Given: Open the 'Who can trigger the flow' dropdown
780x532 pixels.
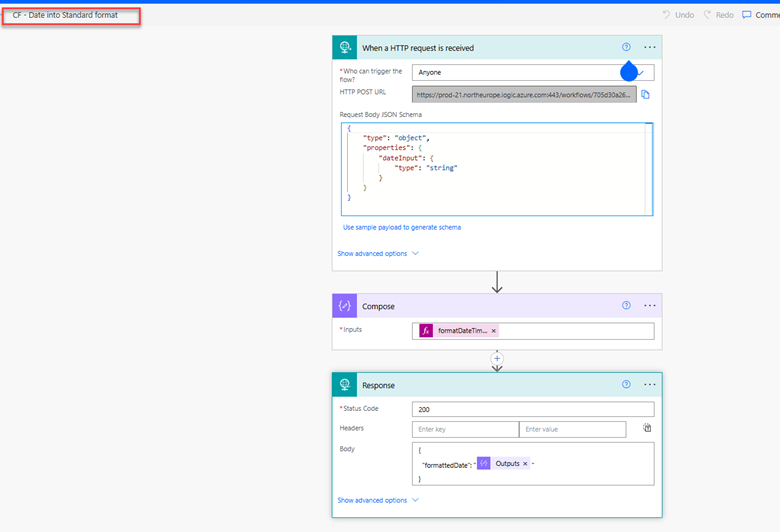Looking at the screenshot, I should 533,72.
